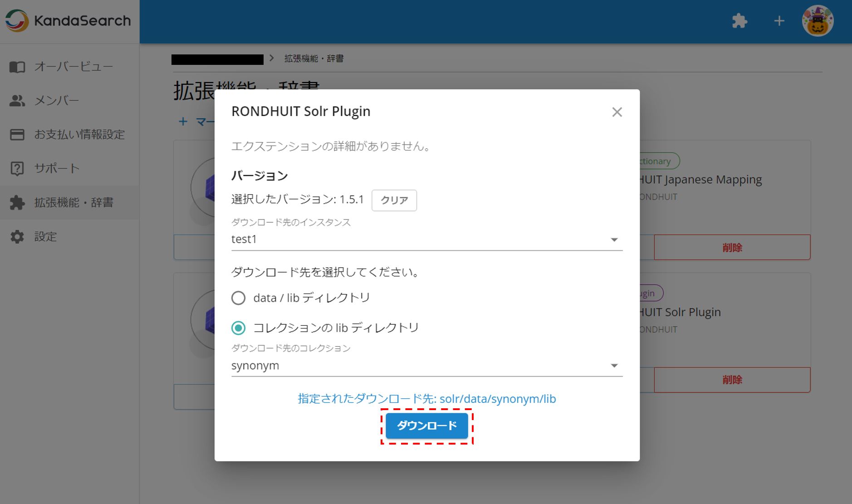Click the Solr Plugin card title behind dialog
This screenshot has height=504, width=852.
pyautogui.click(x=681, y=312)
